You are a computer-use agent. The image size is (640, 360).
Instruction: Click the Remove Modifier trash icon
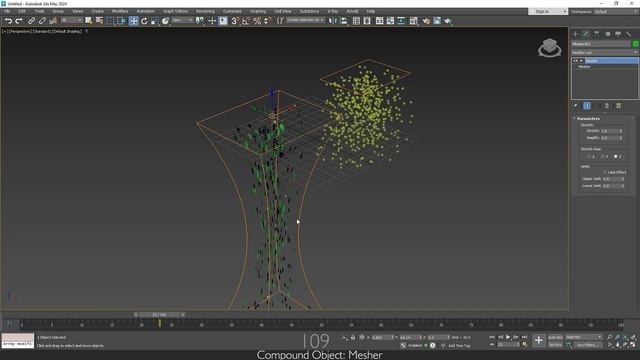coord(607,106)
